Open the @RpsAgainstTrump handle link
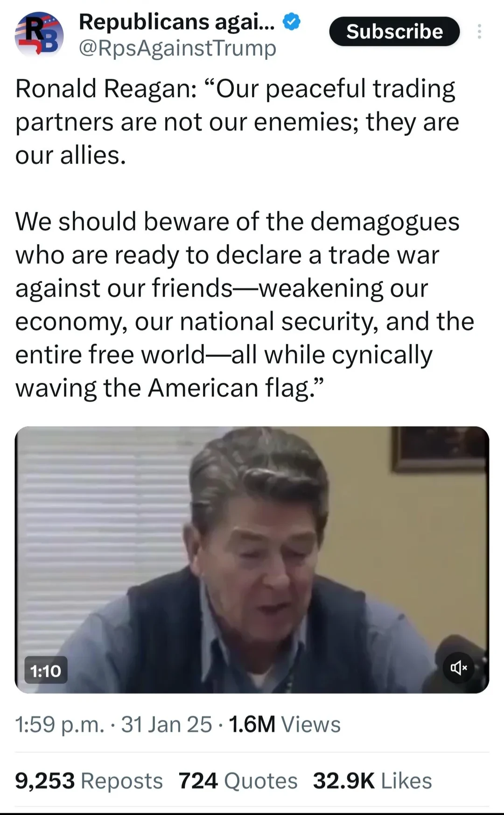Screen dimensions: 504x815 tap(178, 48)
